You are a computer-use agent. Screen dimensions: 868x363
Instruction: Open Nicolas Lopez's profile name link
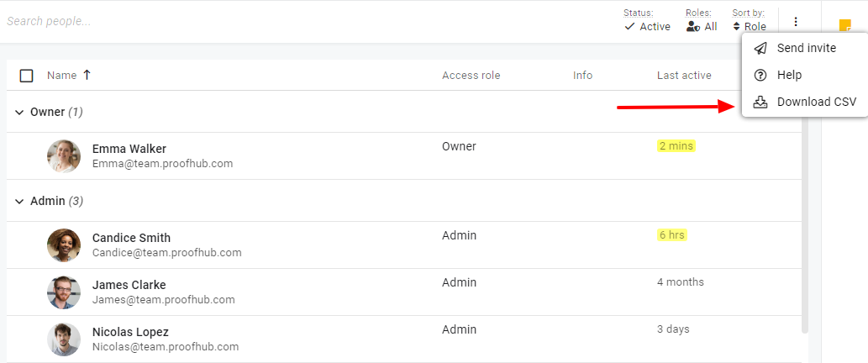pos(130,332)
